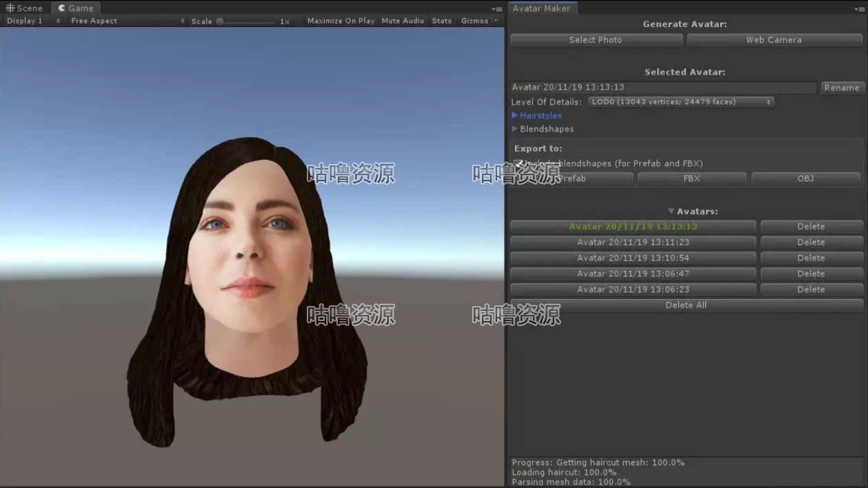Image resolution: width=868 pixels, height=488 pixels.
Task: Select Avatar 20/11/19 13:06:23
Action: pyautogui.click(x=633, y=289)
